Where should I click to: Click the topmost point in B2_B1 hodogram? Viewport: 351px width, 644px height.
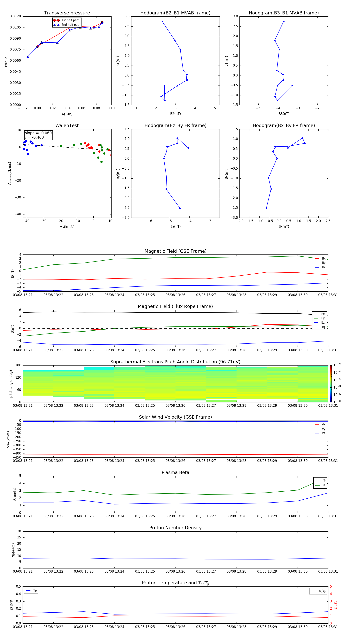click(162, 21)
